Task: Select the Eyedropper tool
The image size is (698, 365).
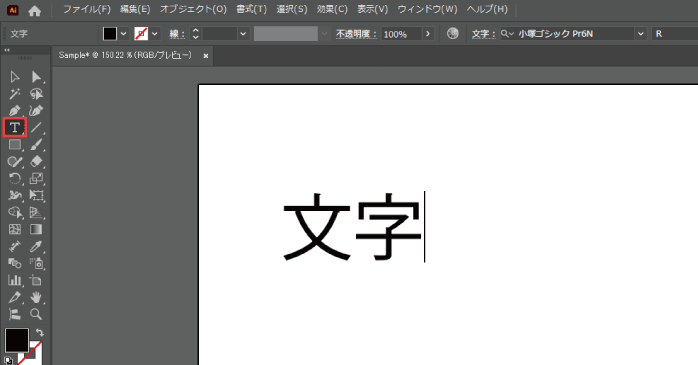Action: point(36,246)
